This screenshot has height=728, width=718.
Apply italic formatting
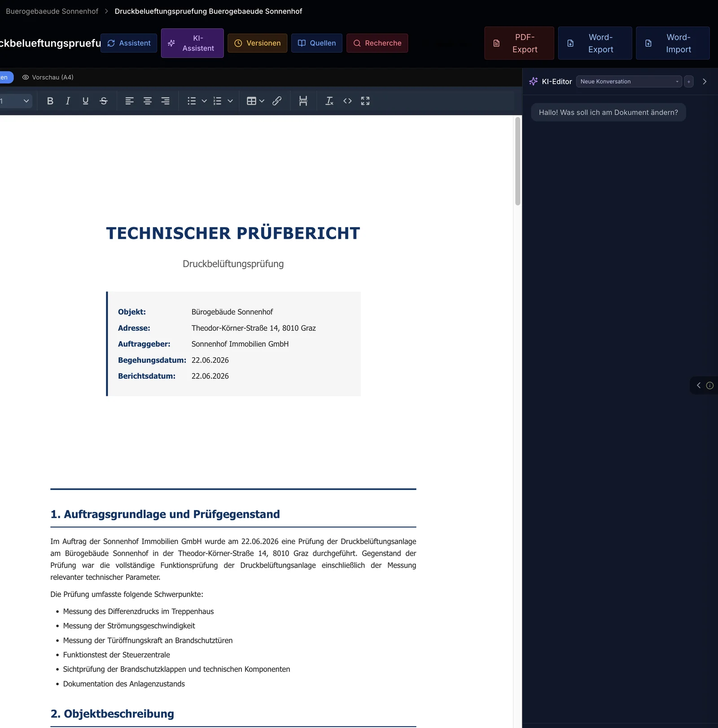[68, 101]
